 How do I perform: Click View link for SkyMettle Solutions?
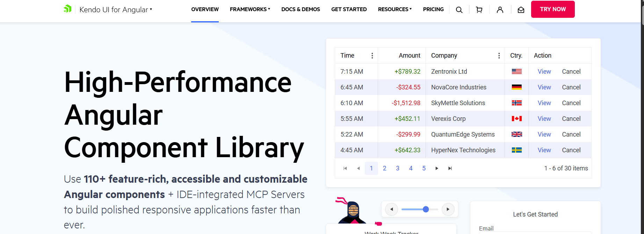pyautogui.click(x=544, y=103)
